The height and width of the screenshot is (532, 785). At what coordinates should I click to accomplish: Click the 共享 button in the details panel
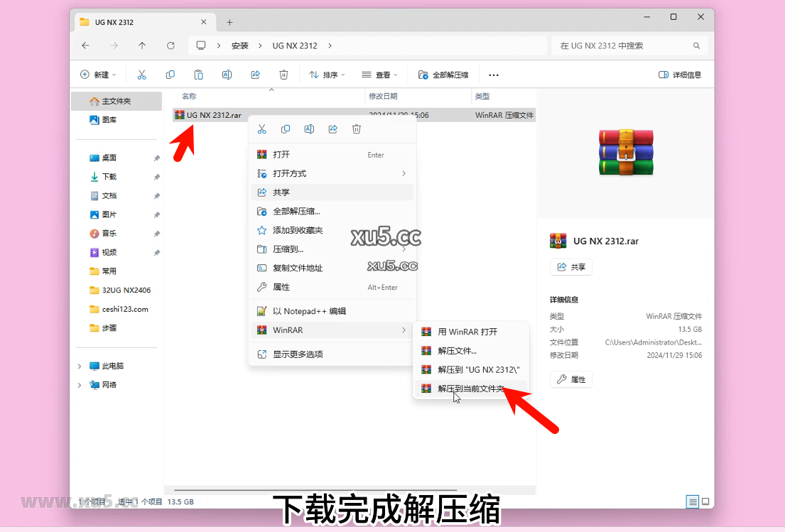point(570,266)
